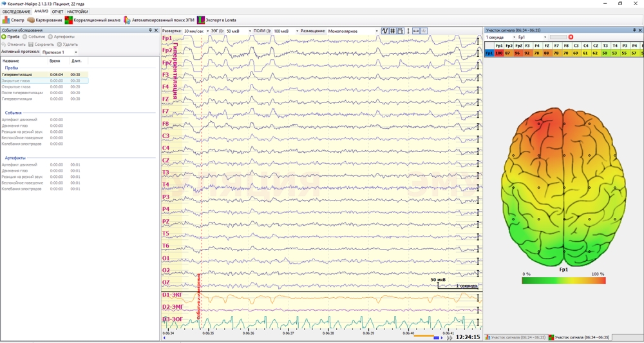Select the Артефакты radio option
644x343 pixels.
51,37
